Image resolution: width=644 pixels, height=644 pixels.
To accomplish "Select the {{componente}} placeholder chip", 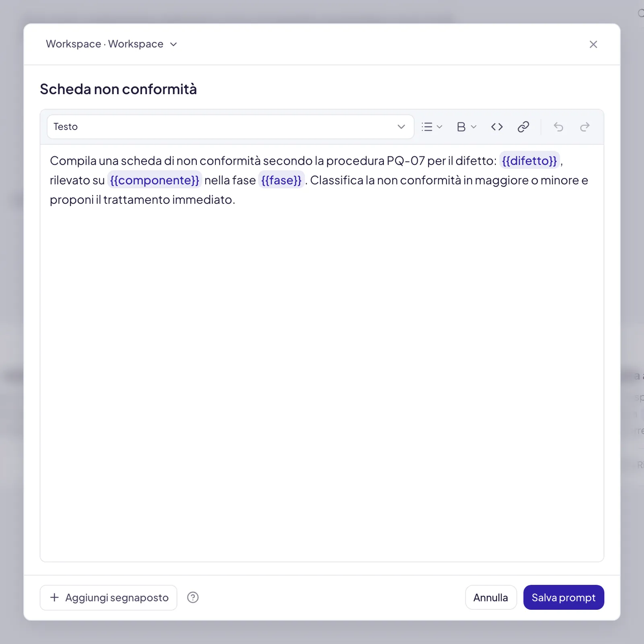I will click(155, 180).
